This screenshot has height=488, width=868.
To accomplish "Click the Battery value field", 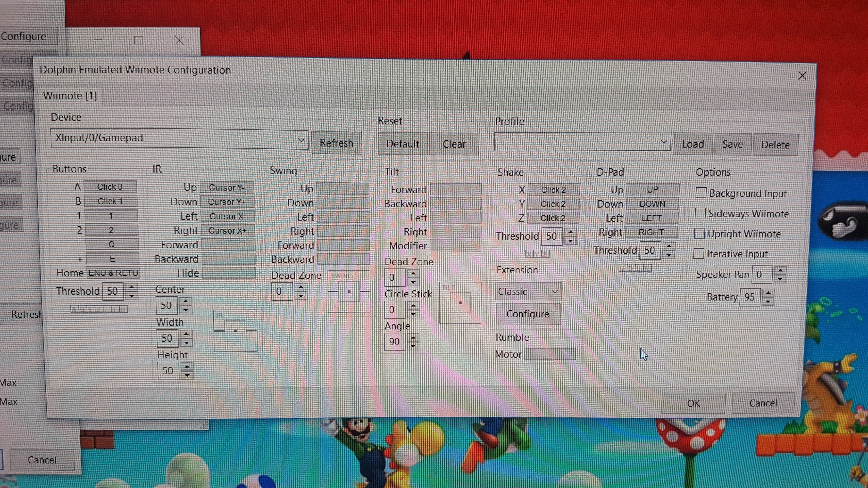I will [750, 297].
